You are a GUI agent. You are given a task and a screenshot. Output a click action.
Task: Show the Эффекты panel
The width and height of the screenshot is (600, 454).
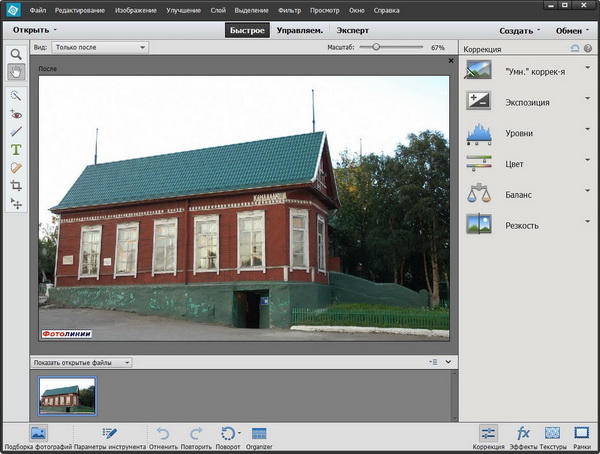522,433
